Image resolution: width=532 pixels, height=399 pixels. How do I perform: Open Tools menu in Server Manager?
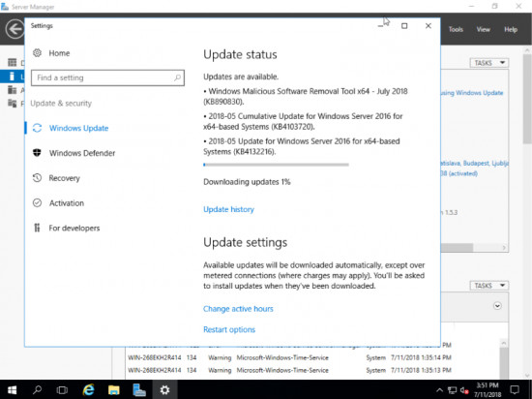pyautogui.click(x=456, y=30)
